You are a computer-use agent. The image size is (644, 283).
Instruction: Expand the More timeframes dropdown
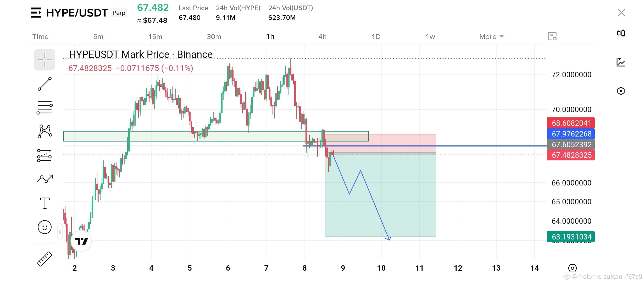click(491, 36)
